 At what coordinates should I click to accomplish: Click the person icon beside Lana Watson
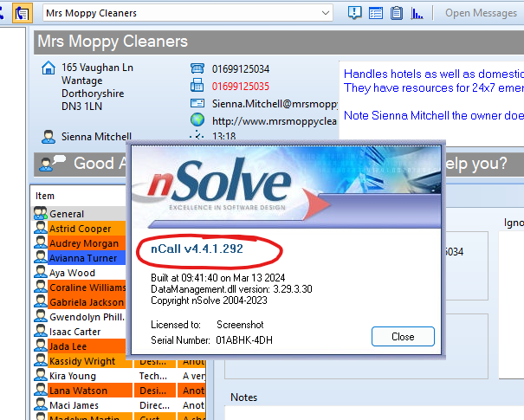pyautogui.click(x=41, y=390)
